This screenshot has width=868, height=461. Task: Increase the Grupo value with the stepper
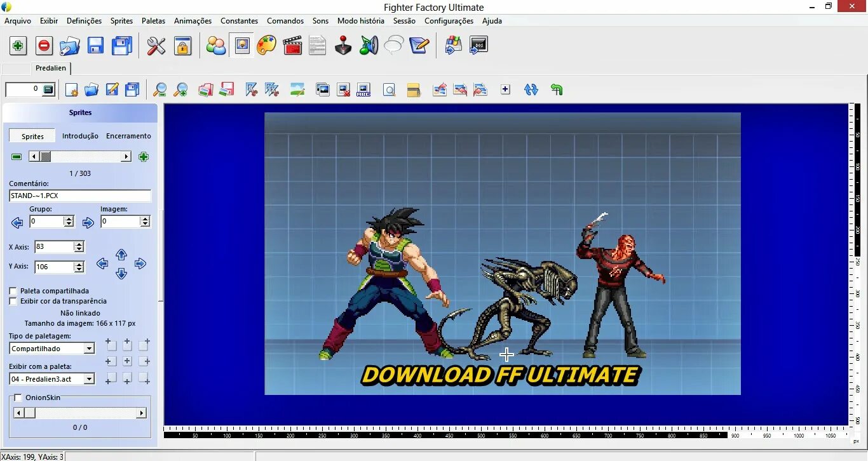69,219
